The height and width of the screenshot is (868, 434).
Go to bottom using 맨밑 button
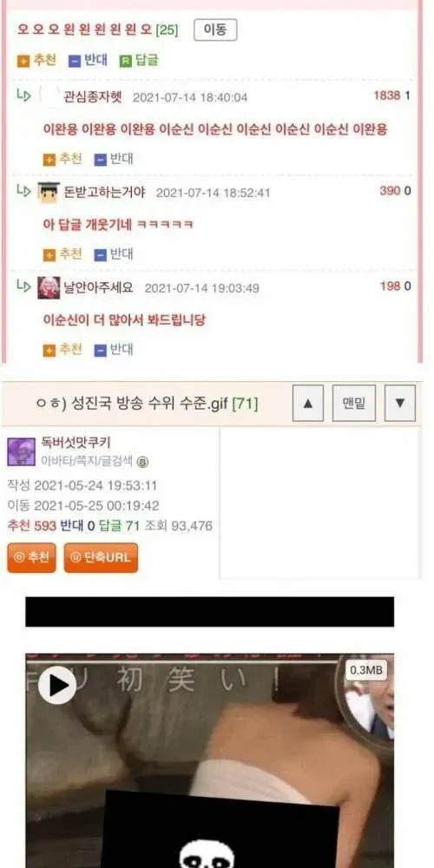[354, 403]
